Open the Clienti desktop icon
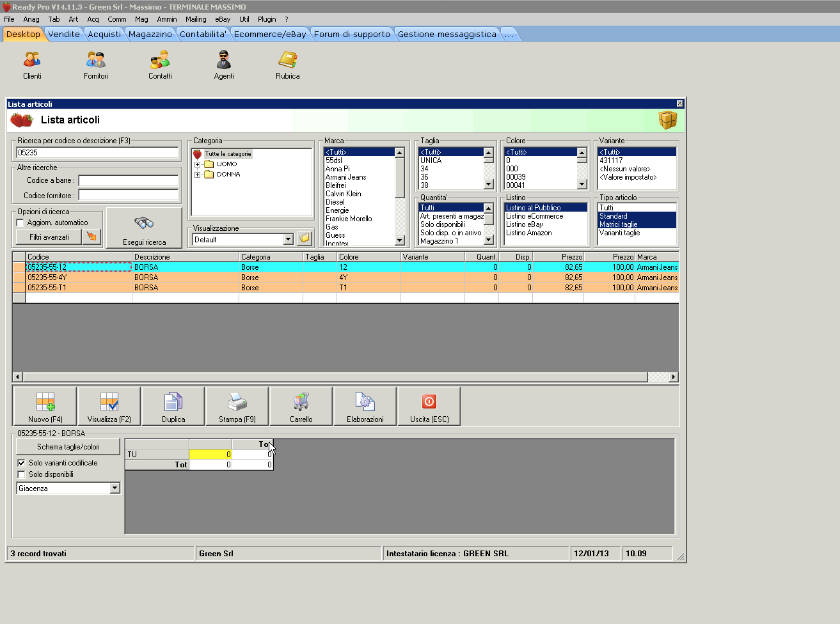Viewport: 840px width, 624px height. (x=32, y=61)
